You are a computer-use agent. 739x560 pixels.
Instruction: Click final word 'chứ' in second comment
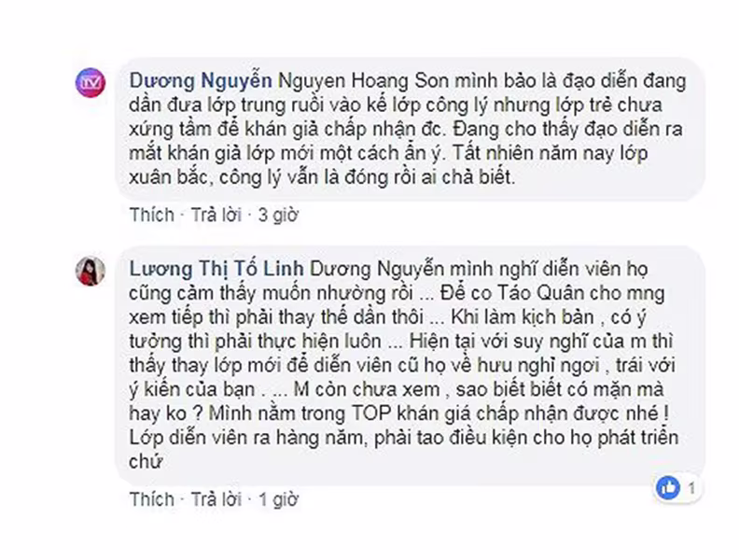pyautogui.click(x=146, y=461)
